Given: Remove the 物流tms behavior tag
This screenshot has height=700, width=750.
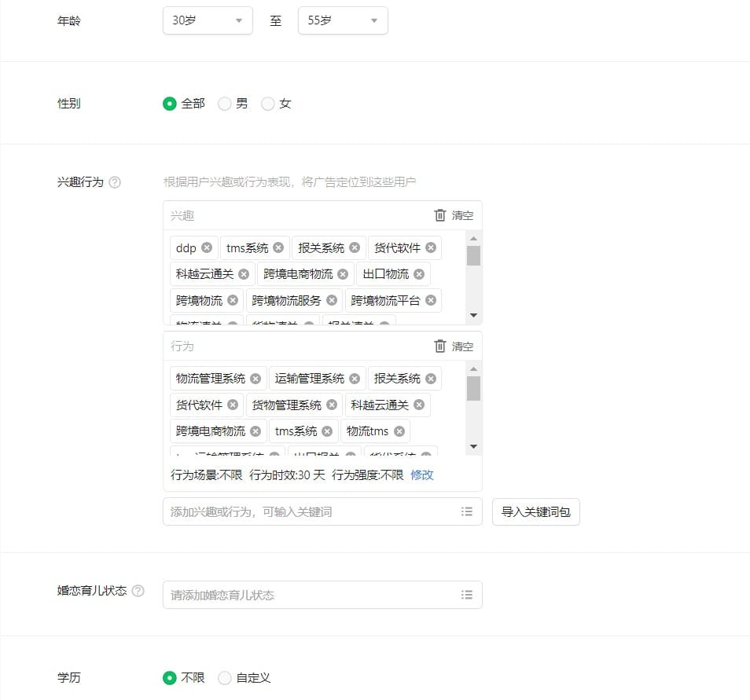Looking at the screenshot, I should (399, 431).
